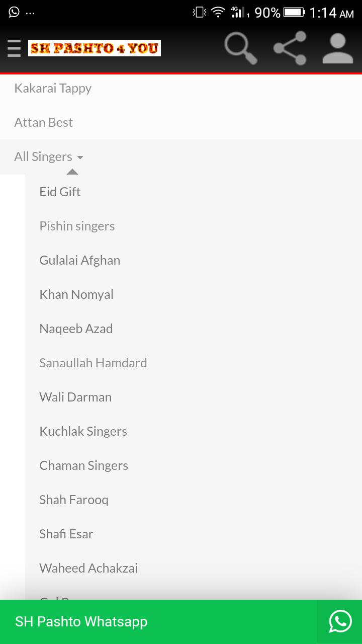Tap Sanaullah Hamdard entry
Screen dimensions: 362x644
93,363
